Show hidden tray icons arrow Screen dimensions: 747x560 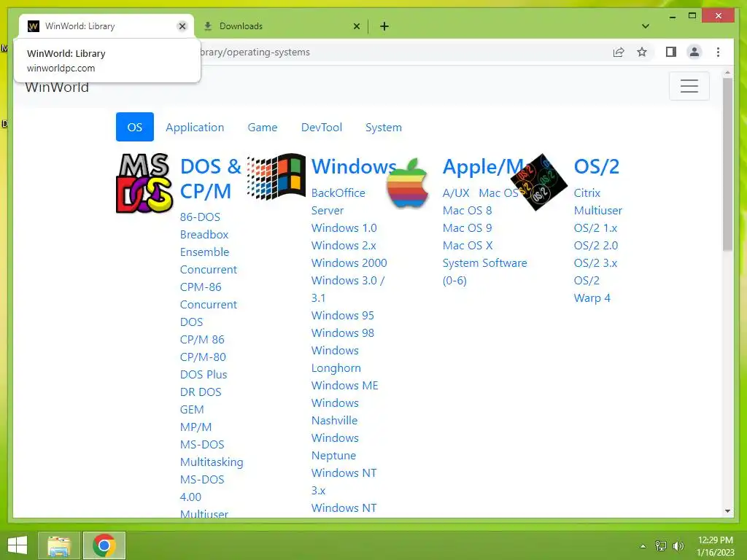tap(643, 546)
